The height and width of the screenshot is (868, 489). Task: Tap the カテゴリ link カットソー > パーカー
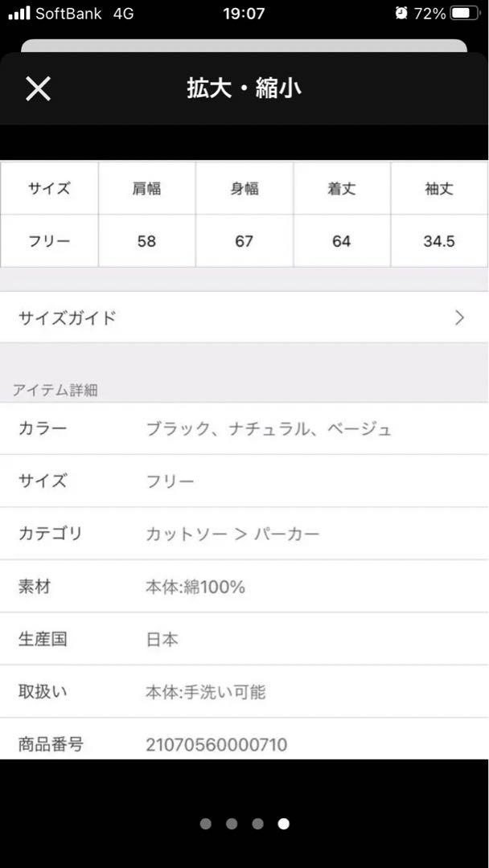pos(232,534)
